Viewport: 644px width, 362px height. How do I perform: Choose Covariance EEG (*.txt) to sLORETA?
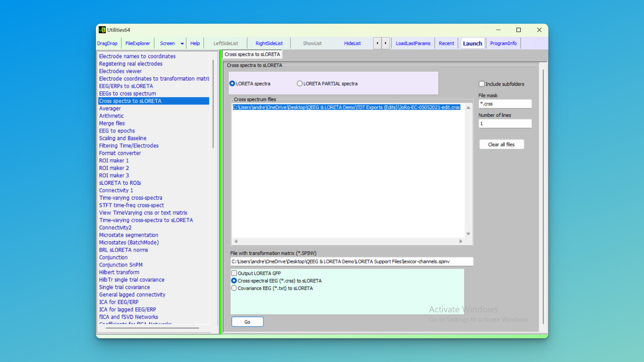234,288
